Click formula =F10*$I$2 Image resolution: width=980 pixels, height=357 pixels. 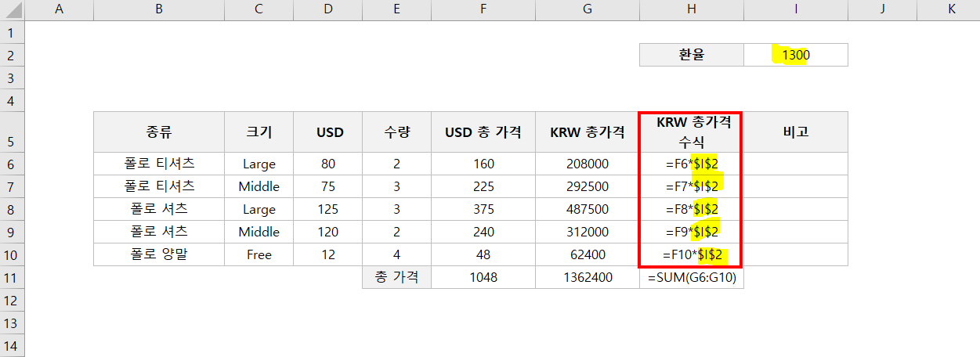pos(692,254)
